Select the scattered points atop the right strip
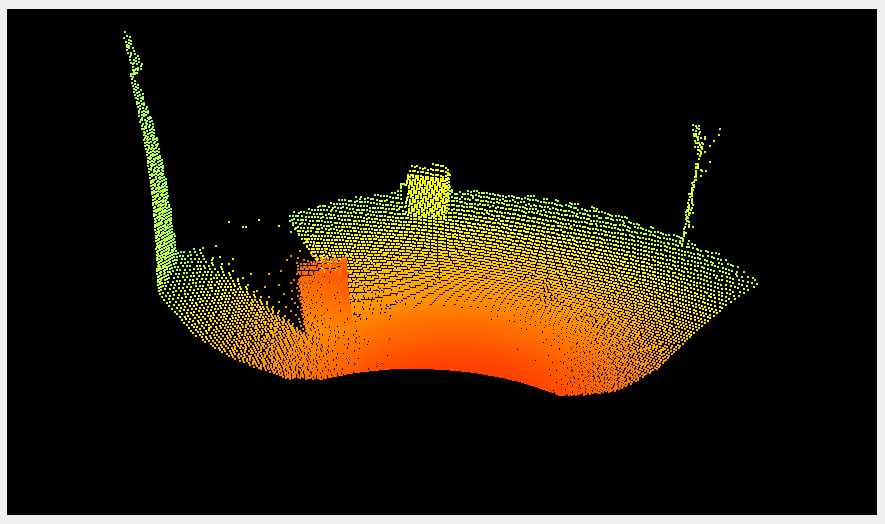This screenshot has width=885, height=524. pyautogui.click(x=704, y=133)
